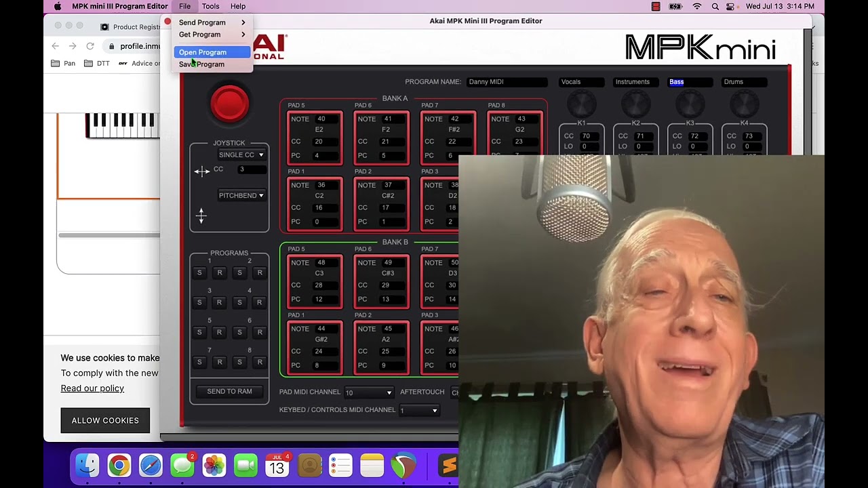Open Reminders app in the Dock
868x488 pixels.
[x=340, y=466]
